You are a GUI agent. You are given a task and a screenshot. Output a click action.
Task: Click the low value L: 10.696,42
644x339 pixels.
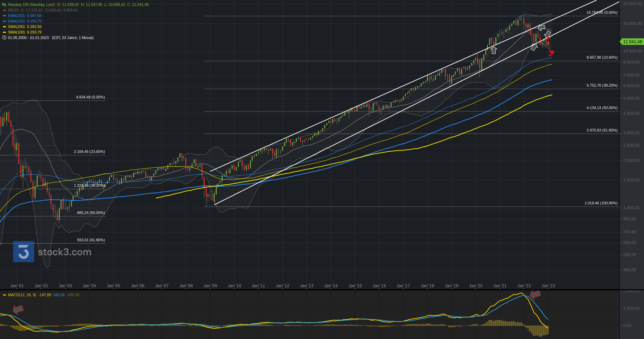tap(115, 4)
